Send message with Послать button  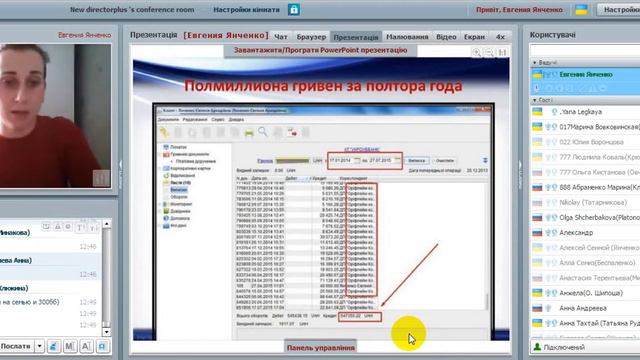16,346
